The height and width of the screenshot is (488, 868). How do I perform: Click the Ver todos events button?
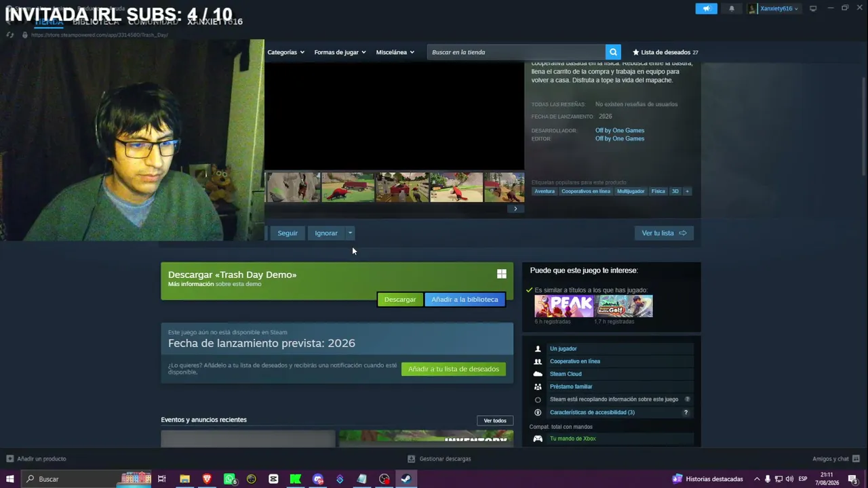[x=495, y=421]
